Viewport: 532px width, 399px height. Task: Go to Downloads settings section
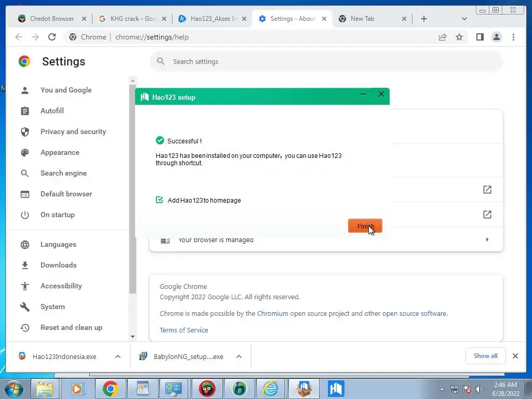(x=58, y=265)
